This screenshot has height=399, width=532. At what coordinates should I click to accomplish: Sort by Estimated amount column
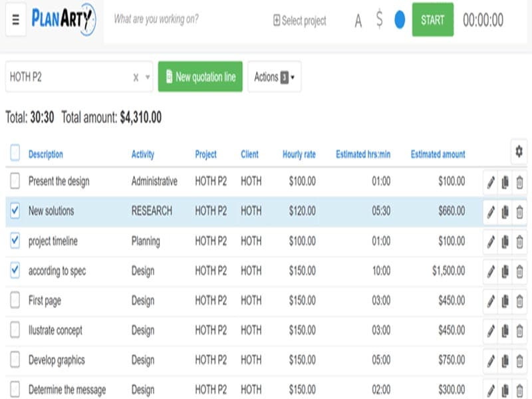[x=438, y=154]
